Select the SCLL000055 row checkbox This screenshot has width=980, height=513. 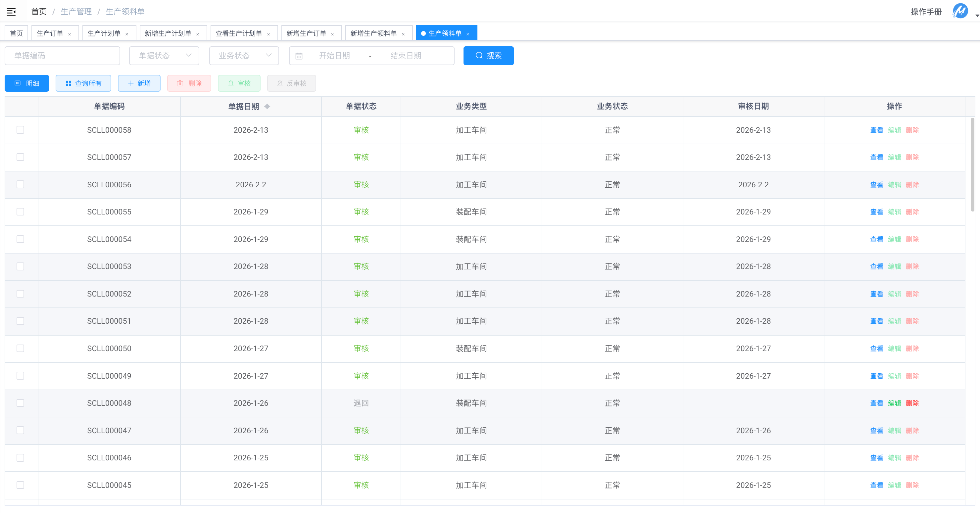click(21, 212)
